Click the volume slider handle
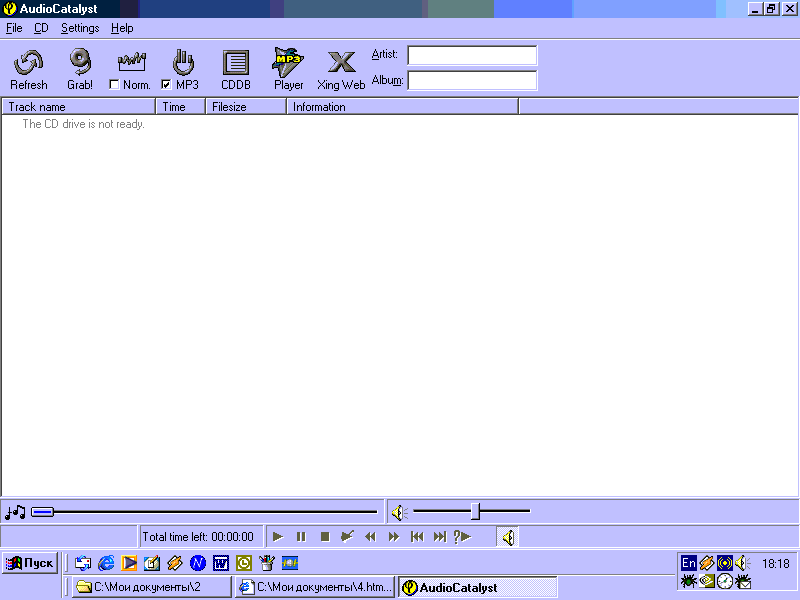This screenshot has height=600, width=800. 476,512
